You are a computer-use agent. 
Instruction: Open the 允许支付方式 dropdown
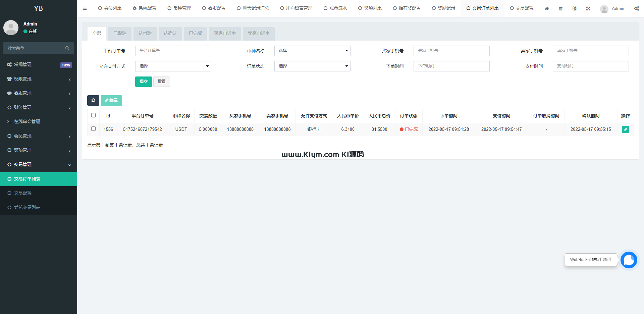tap(173, 66)
